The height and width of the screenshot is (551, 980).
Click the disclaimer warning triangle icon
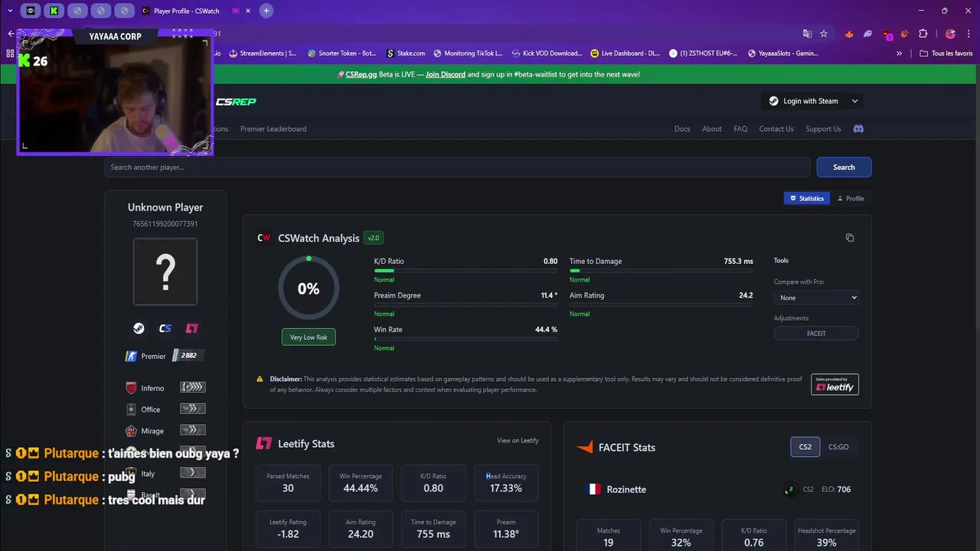tap(260, 379)
